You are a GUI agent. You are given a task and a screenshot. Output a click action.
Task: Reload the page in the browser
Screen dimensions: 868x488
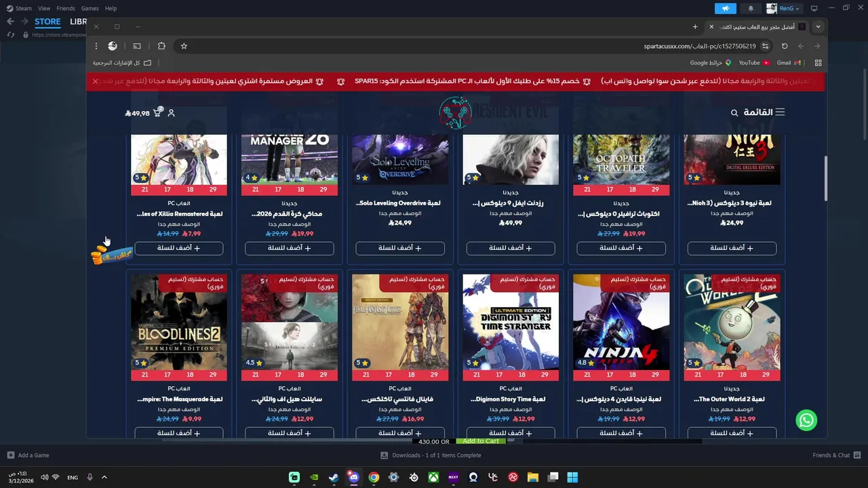coord(785,46)
